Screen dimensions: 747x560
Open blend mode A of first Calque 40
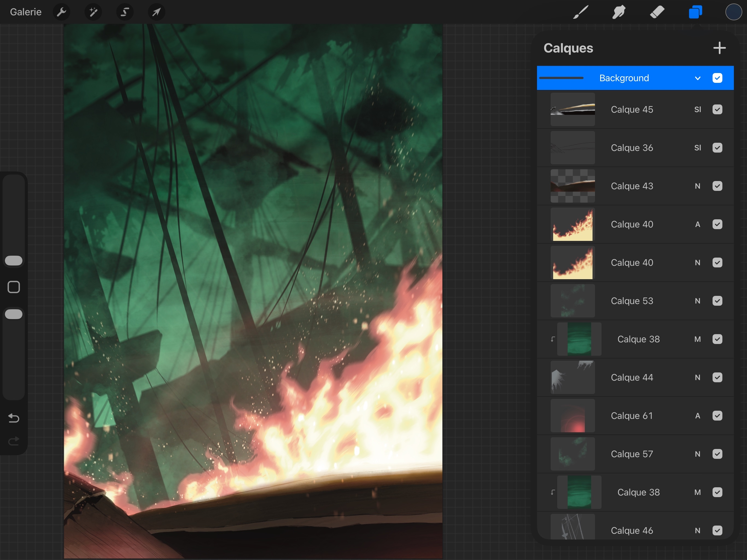click(x=698, y=224)
